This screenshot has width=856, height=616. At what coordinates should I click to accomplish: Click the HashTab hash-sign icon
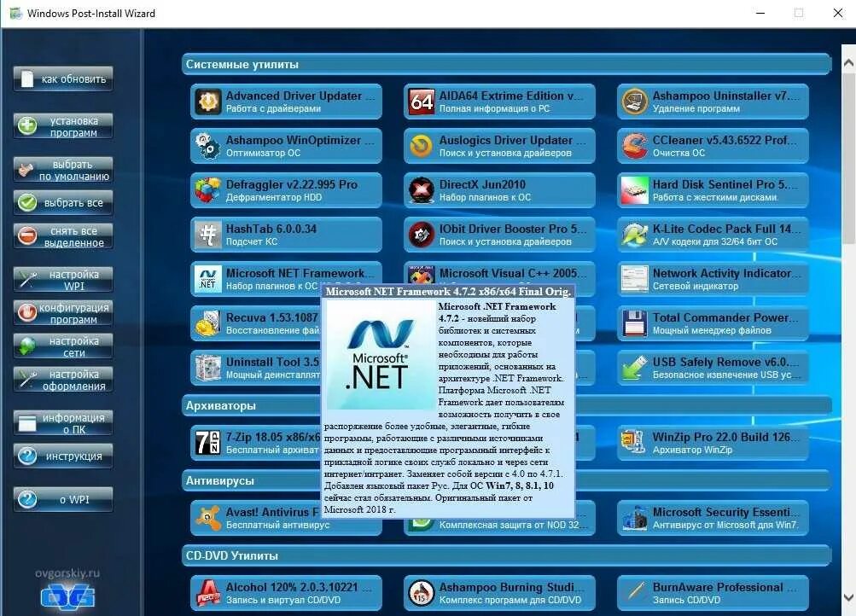tap(208, 235)
